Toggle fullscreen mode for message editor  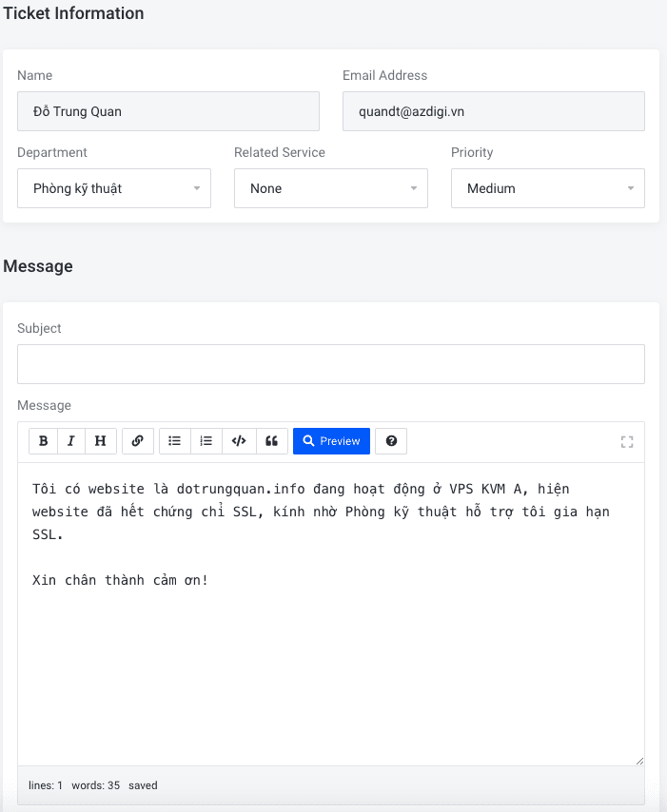click(626, 441)
